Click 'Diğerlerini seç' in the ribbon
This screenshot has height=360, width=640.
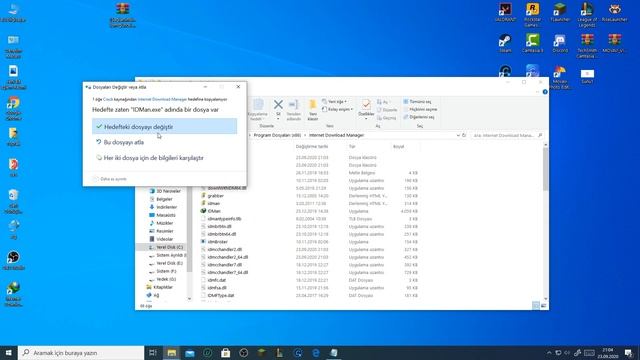pyautogui.click(x=419, y=117)
